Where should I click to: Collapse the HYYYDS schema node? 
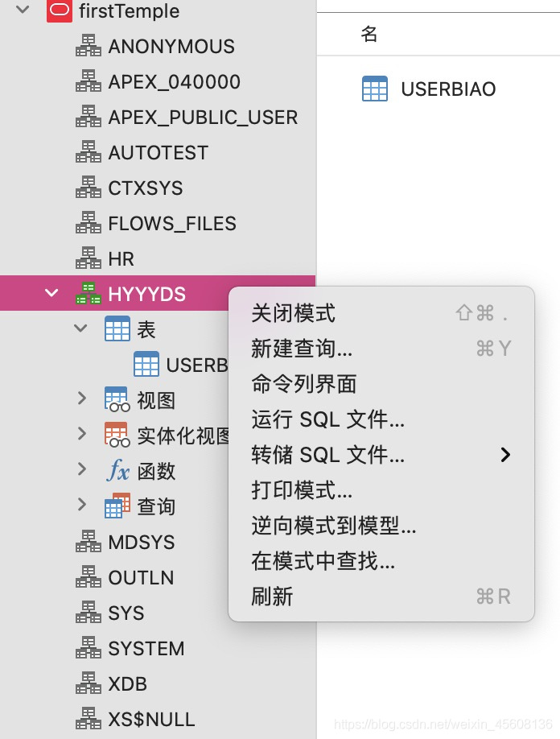pos(52,294)
